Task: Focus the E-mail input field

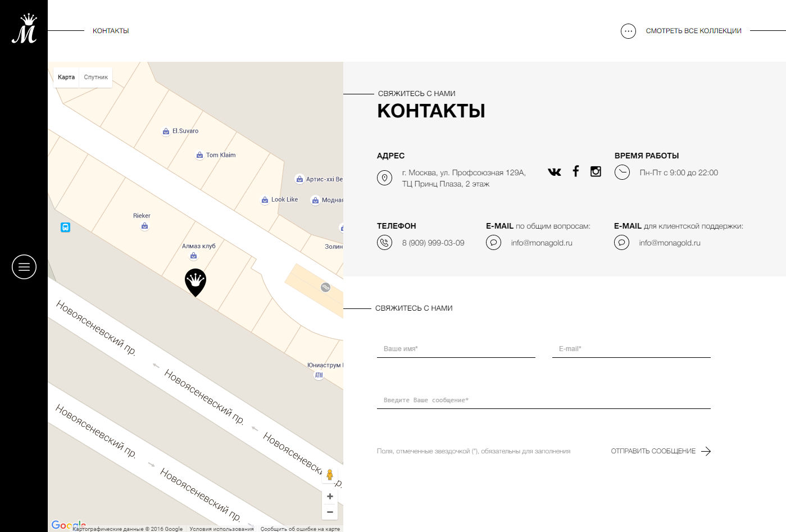Action: click(x=631, y=349)
